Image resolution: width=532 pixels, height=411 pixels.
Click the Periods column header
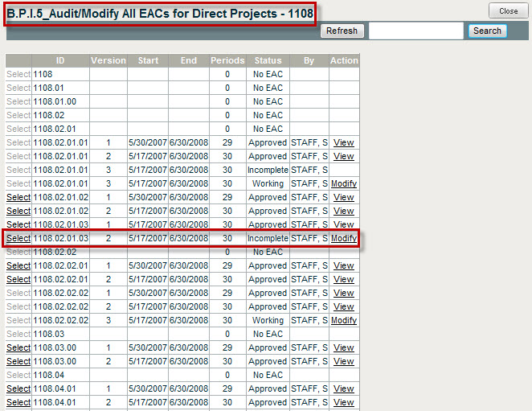coord(227,60)
